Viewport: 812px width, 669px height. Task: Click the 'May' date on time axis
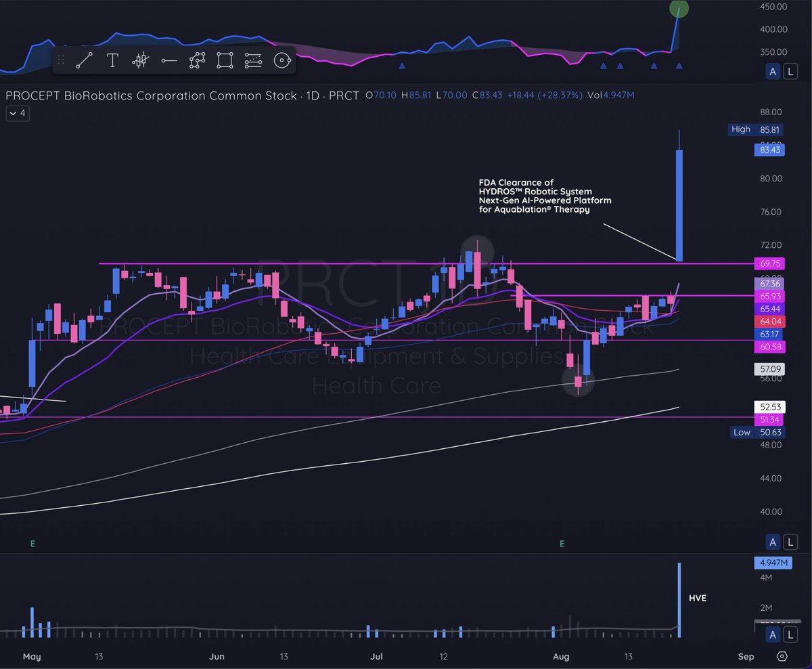pos(32,656)
